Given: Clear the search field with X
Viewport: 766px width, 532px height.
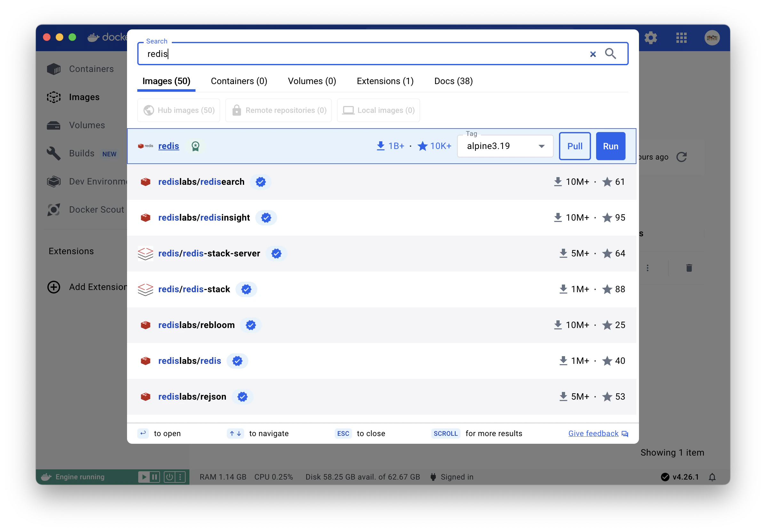Looking at the screenshot, I should click(x=593, y=54).
